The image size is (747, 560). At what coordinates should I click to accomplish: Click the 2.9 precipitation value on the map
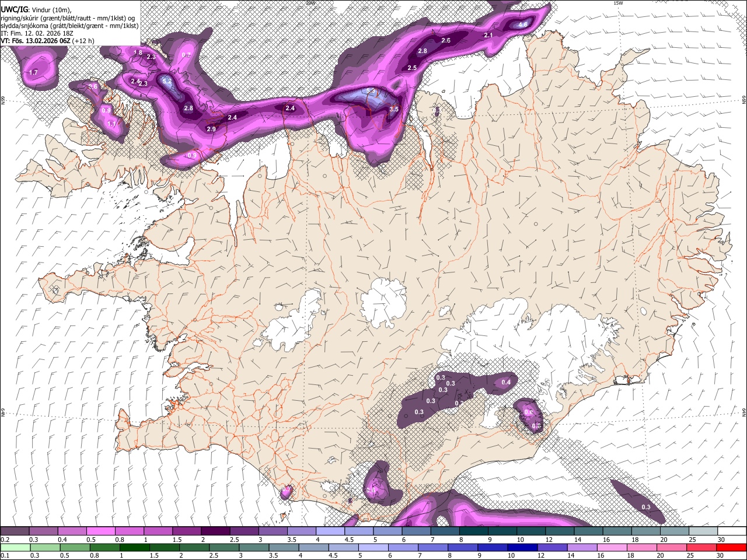point(211,129)
